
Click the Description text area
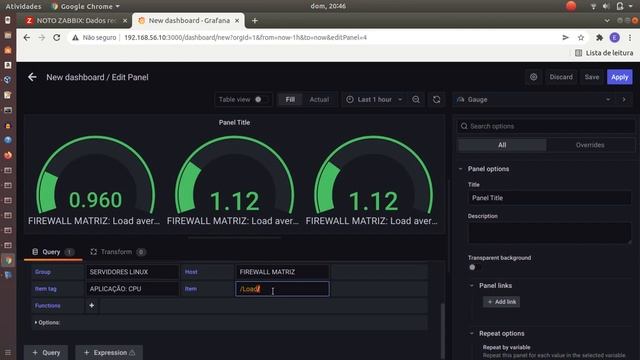(549, 233)
